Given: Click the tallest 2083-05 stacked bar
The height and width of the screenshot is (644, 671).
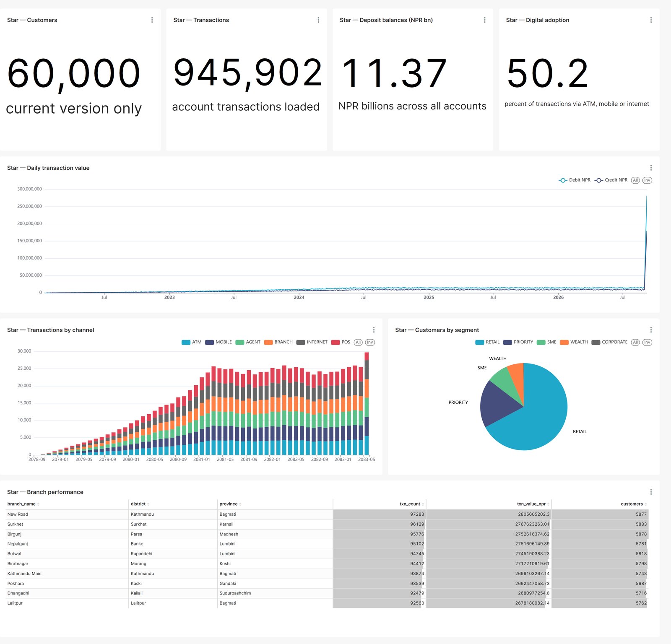Looking at the screenshot, I should click(x=367, y=403).
